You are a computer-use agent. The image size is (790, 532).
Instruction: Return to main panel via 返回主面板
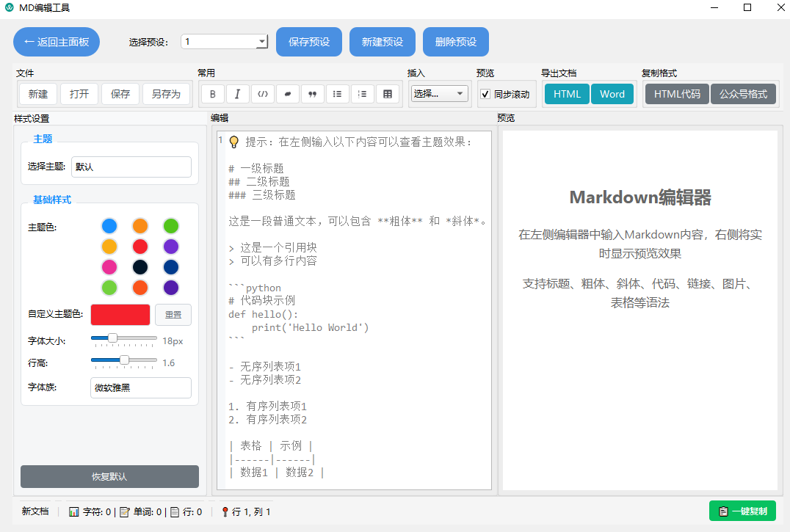coord(56,41)
